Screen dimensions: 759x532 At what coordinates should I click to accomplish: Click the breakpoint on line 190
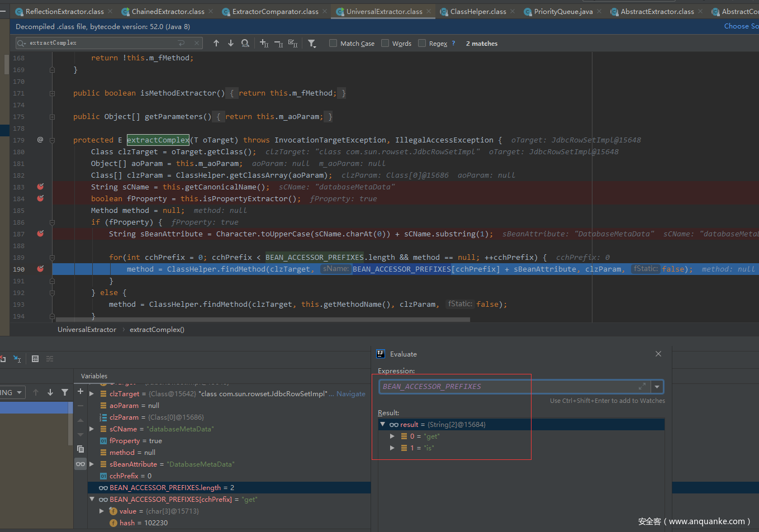[x=40, y=269]
